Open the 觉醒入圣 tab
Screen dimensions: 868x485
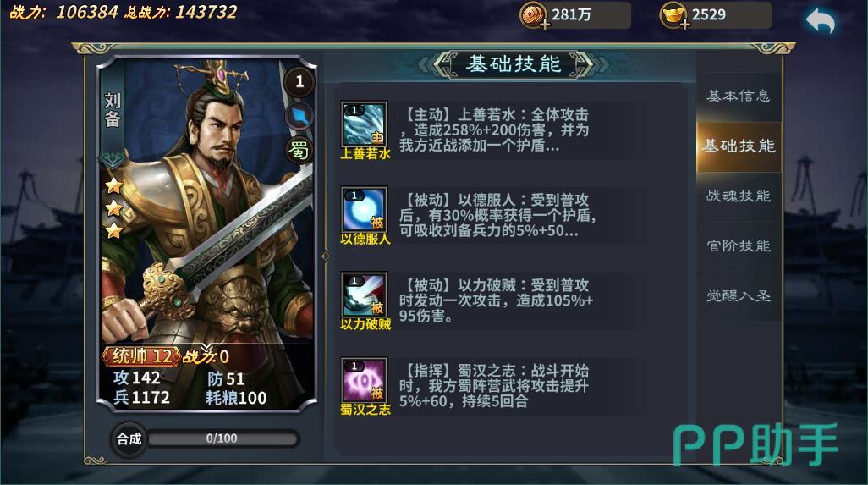tap(739, 295)
